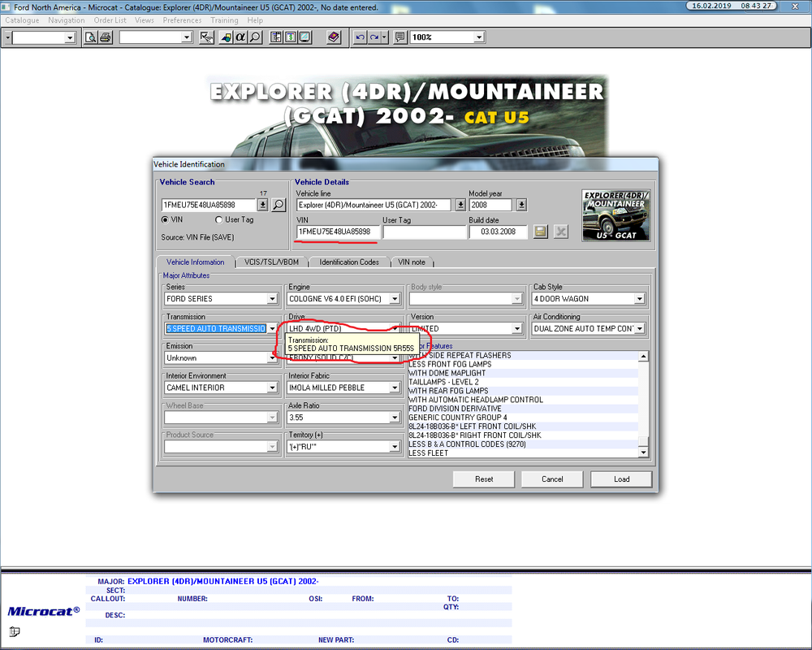Click the Reset button
Image resolution: width=812 pixels, height=650 pixels.
click(x=484, y=479)
